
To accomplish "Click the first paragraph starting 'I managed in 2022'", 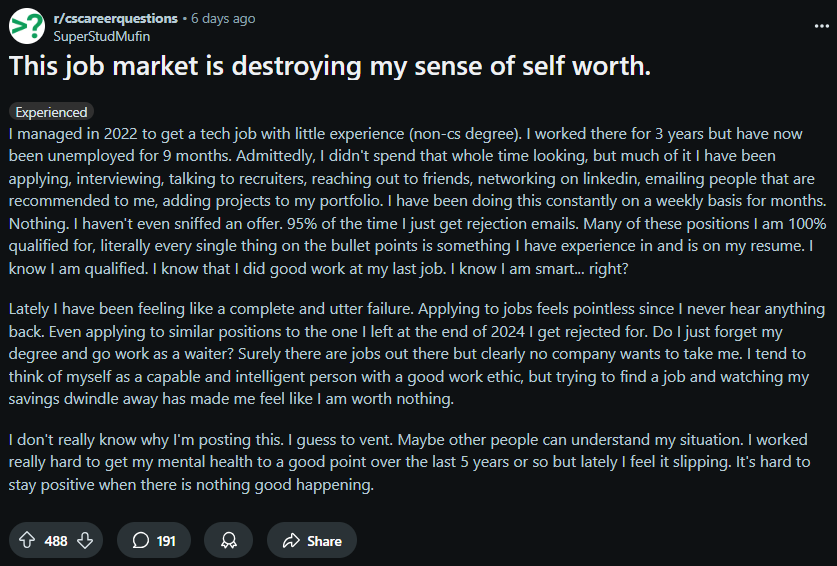I will coord(417,201).
